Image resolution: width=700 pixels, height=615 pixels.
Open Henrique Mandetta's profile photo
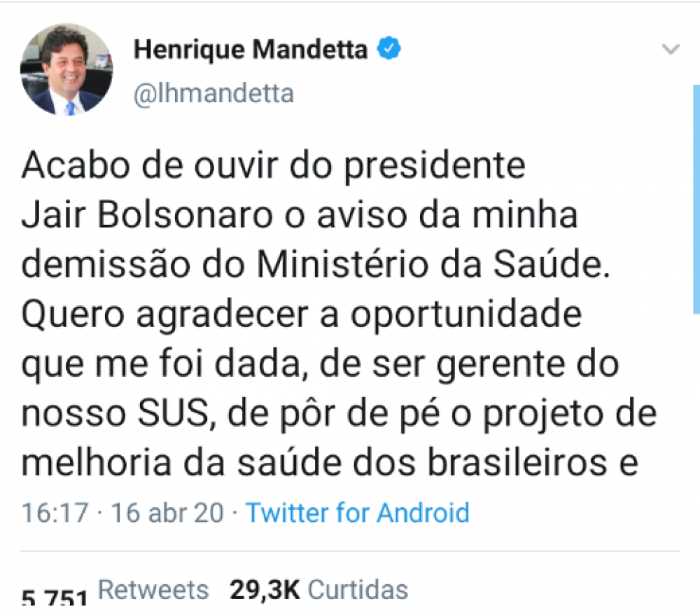click(66, 69)
